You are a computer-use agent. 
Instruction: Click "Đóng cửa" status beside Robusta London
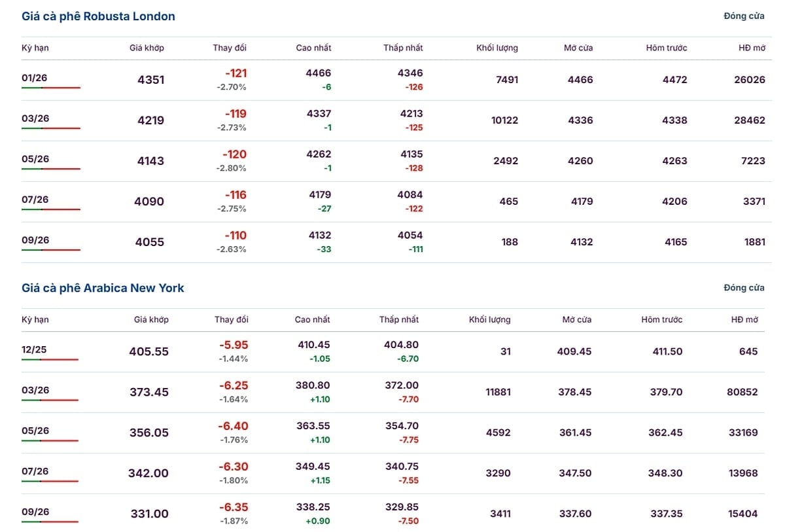(x=744, y=16)
